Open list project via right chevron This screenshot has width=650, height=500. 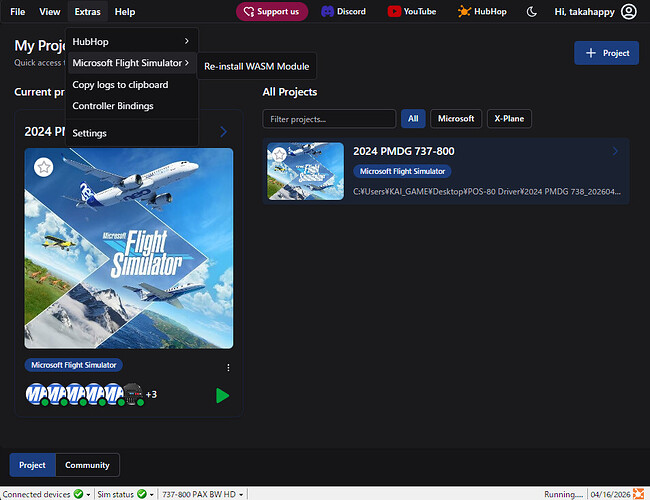615,151
